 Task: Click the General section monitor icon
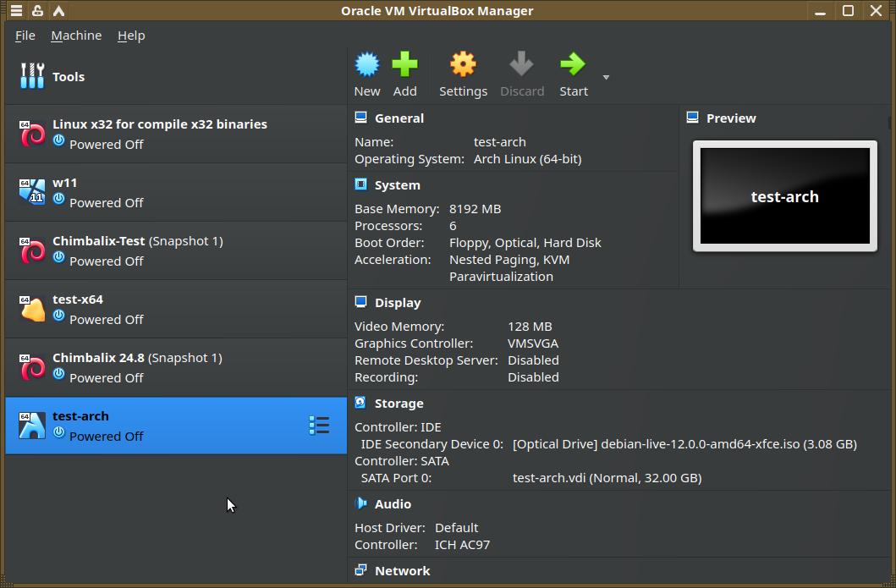tap(360, 118)
